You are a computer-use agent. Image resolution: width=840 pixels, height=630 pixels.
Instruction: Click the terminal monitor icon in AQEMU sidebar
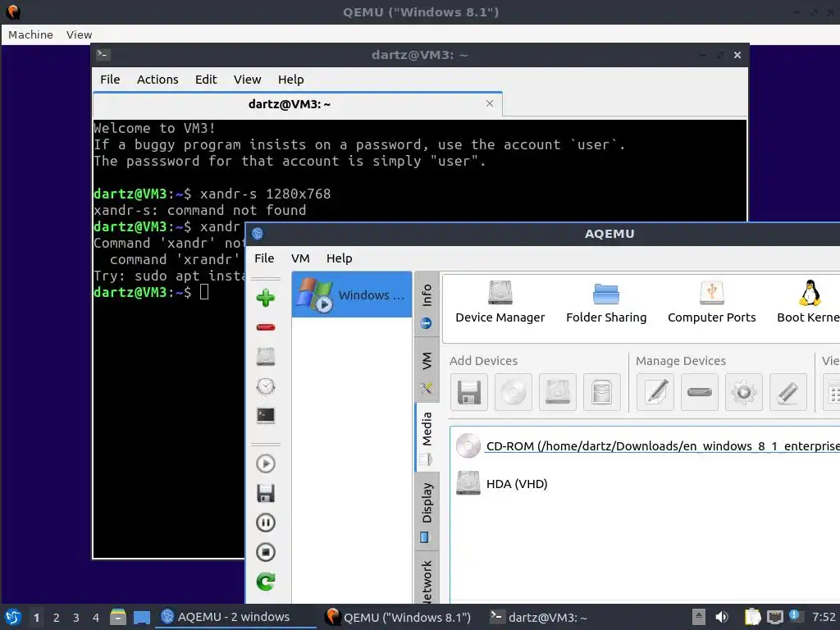point(266,416)
